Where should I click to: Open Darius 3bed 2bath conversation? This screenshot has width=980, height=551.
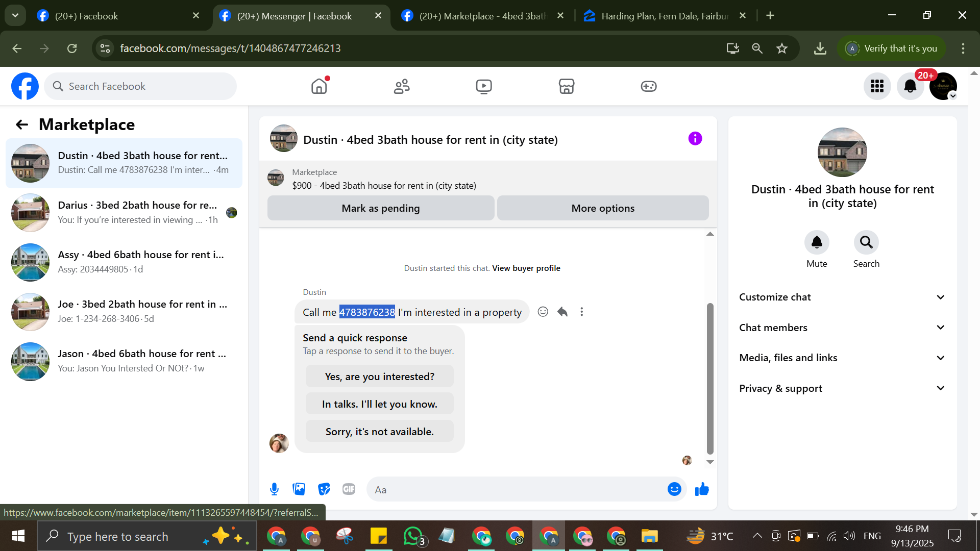(x=124, y=213)
